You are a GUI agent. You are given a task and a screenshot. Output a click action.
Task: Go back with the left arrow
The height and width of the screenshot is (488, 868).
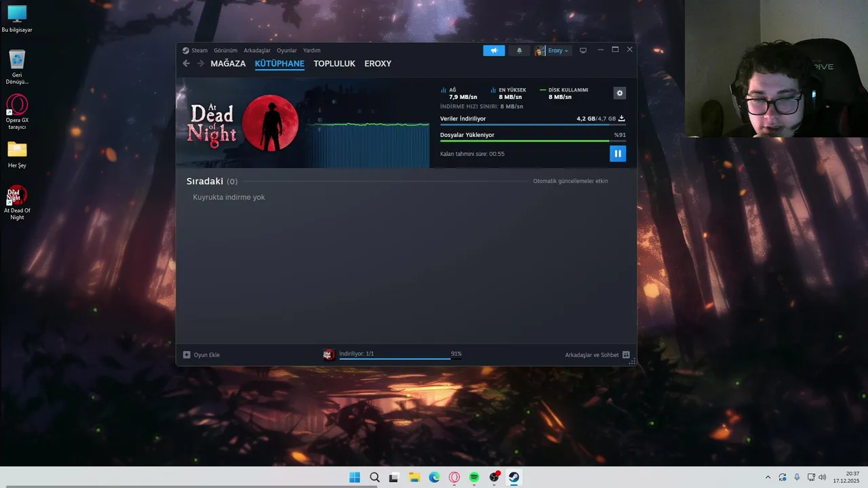click(186, 64)
